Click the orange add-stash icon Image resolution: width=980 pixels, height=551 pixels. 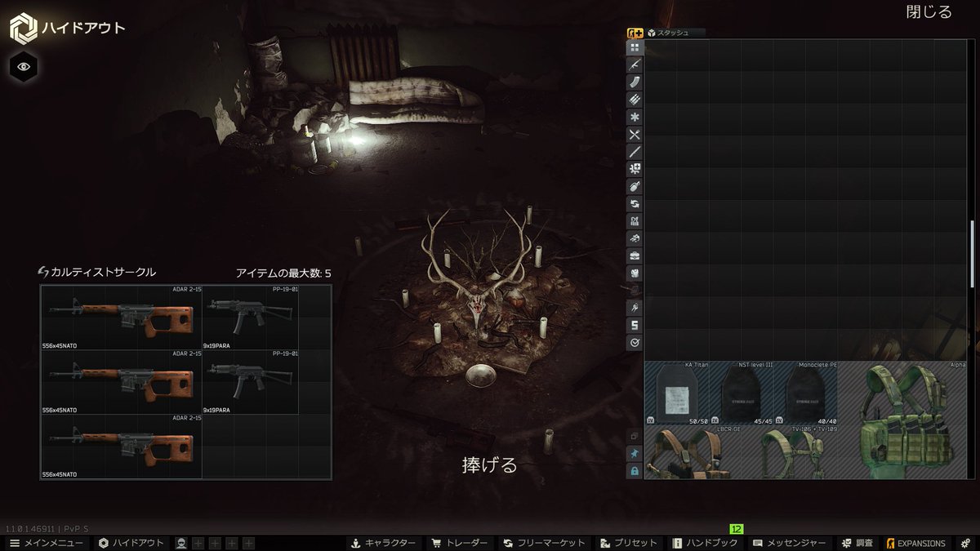click(x=635, y=33)
